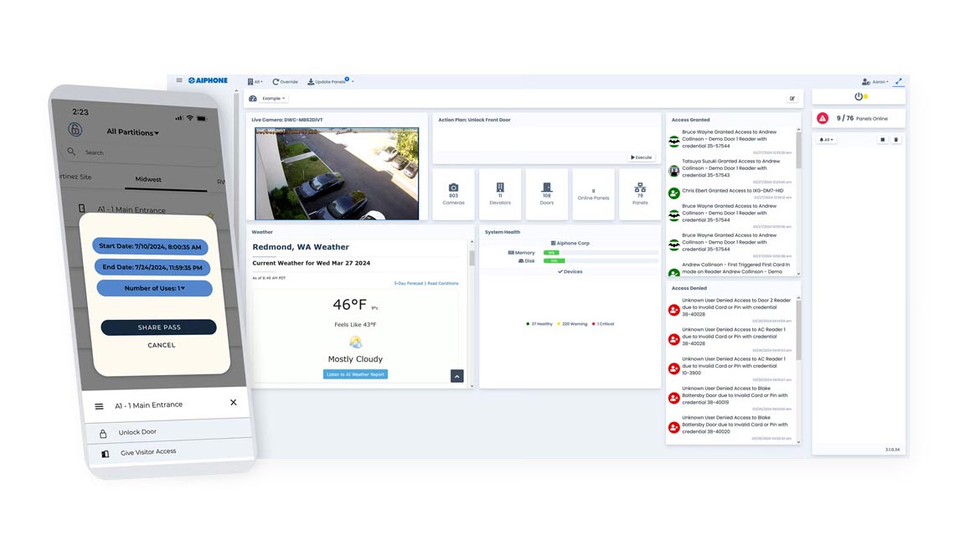Click the 9 / 76 Panels Online text
This screenshot has height=551, width=980.
862,118
